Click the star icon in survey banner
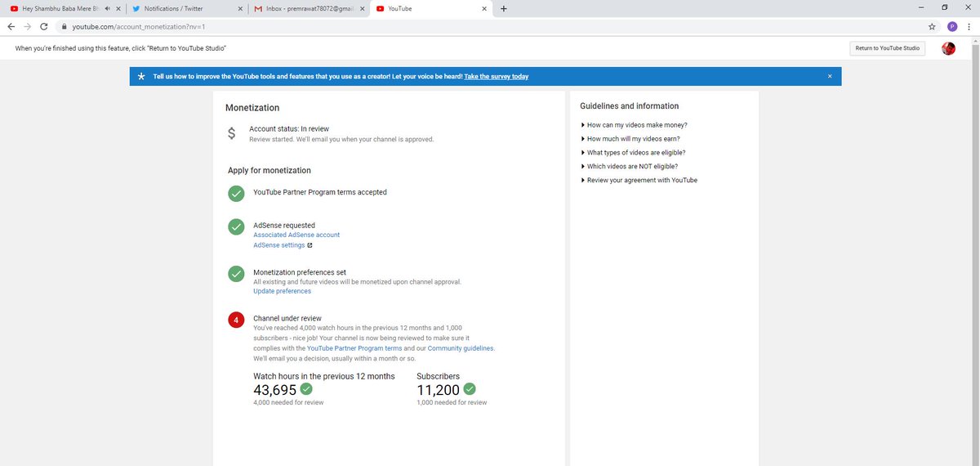This screenshot has width=980, height=466. (x=140, y=76)
